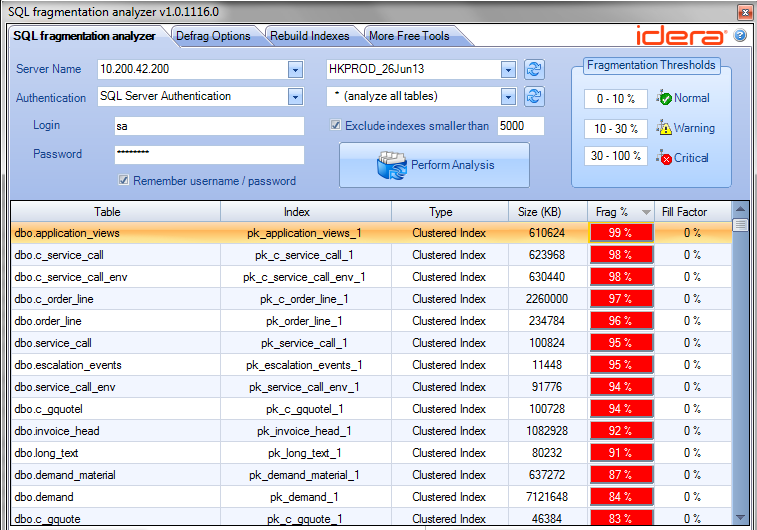Image resolution: width=757 pixels, height=530 pixels.
Task: Select the dbo.escalation_events table row
Action: click(371, 365)
